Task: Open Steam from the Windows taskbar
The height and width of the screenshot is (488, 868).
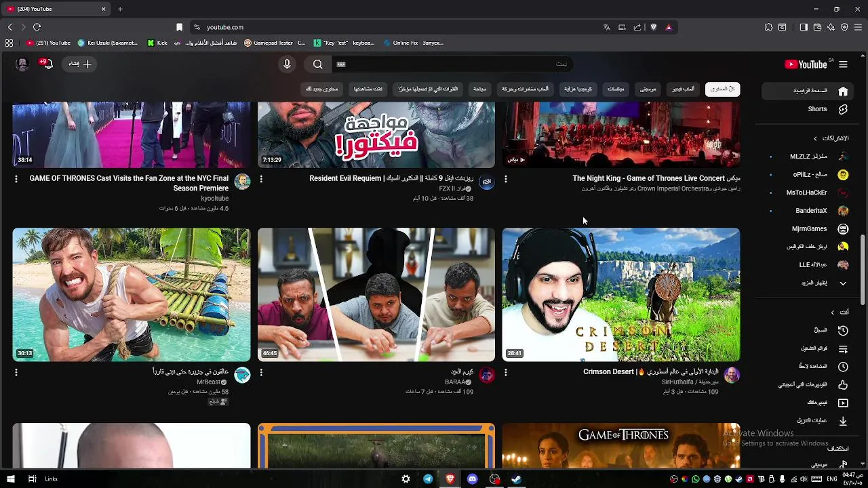Action: pos(516,479)
